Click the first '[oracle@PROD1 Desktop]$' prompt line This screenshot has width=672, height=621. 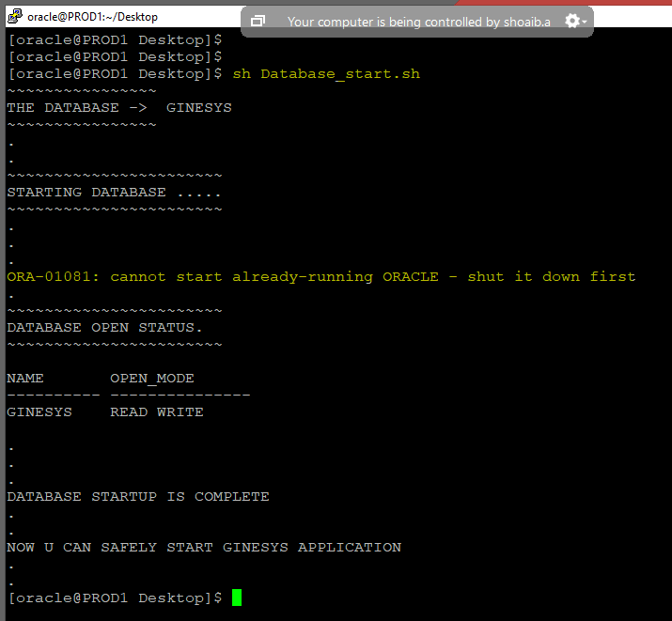coord(116,39)
